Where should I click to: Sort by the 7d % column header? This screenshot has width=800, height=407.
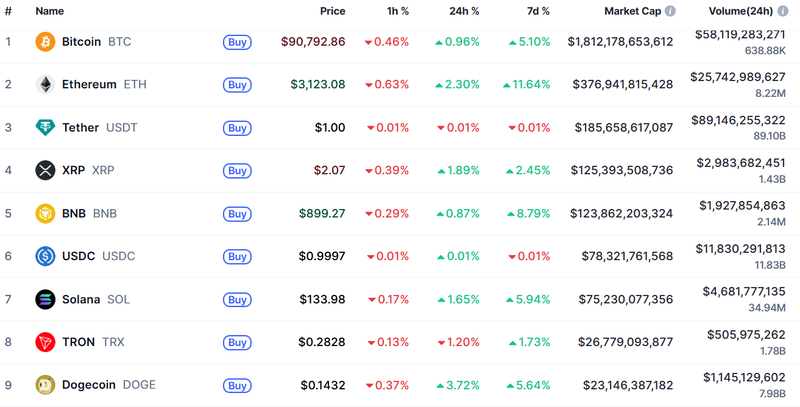pyautogui.click(x=537, y=11)
